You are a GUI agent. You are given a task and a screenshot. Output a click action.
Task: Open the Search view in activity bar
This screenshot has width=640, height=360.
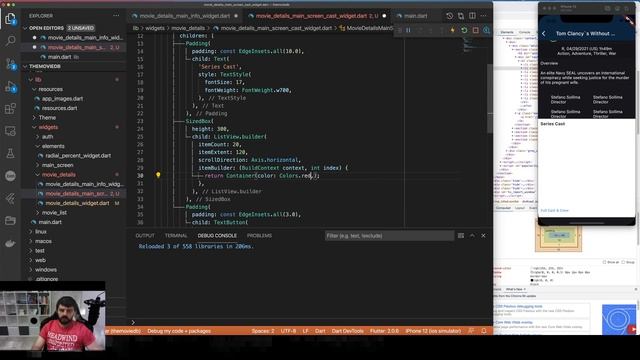point(10,40)
